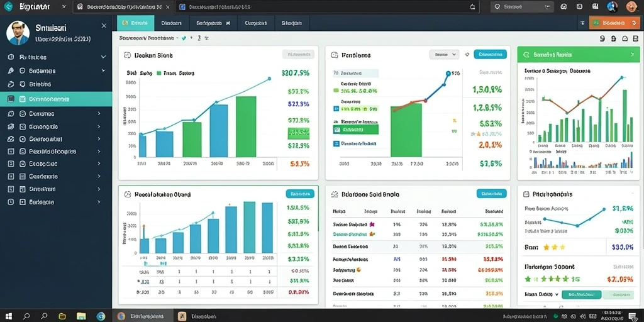Click the bell notification icon below orange button
644x322 pixels.
click(625, 38)
